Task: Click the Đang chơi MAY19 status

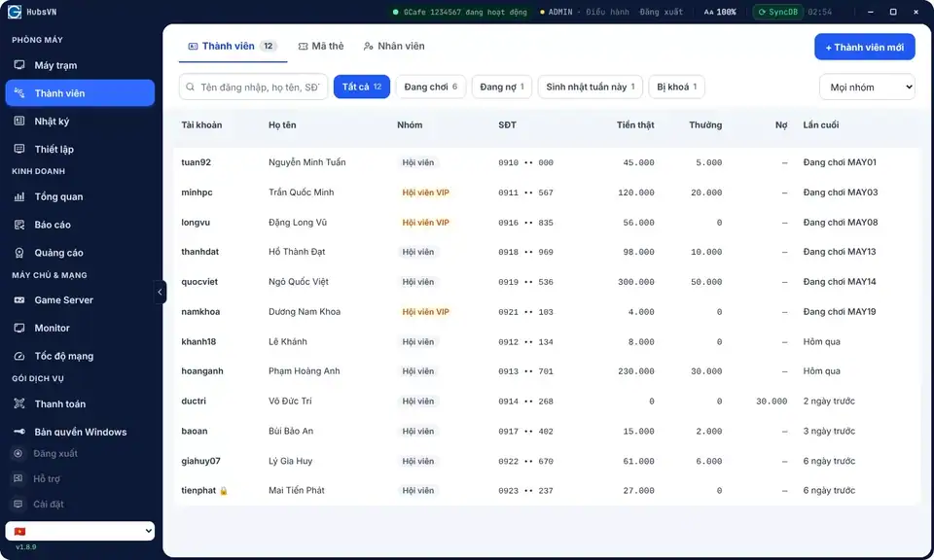Action: point(840,312)
